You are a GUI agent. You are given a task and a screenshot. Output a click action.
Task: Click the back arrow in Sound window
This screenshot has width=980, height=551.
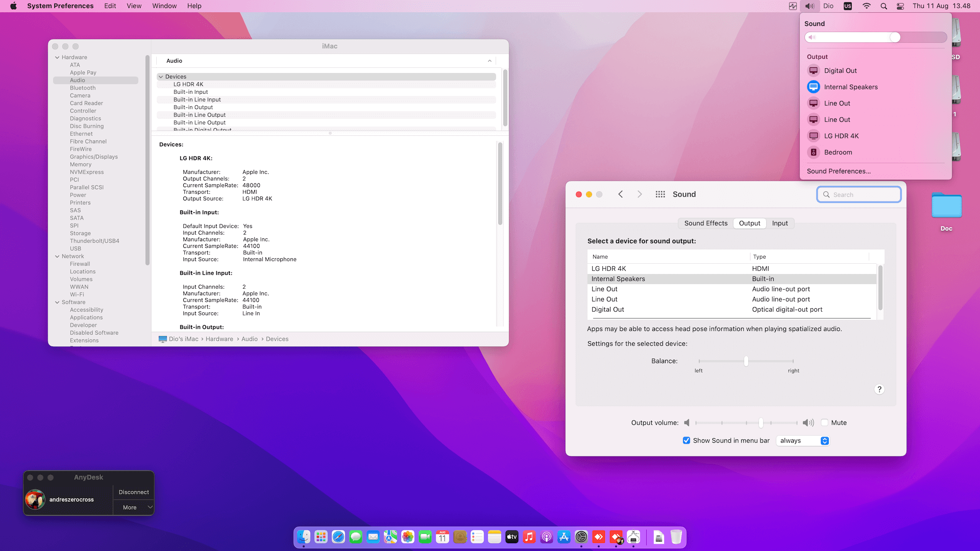(x=621, y=194)
